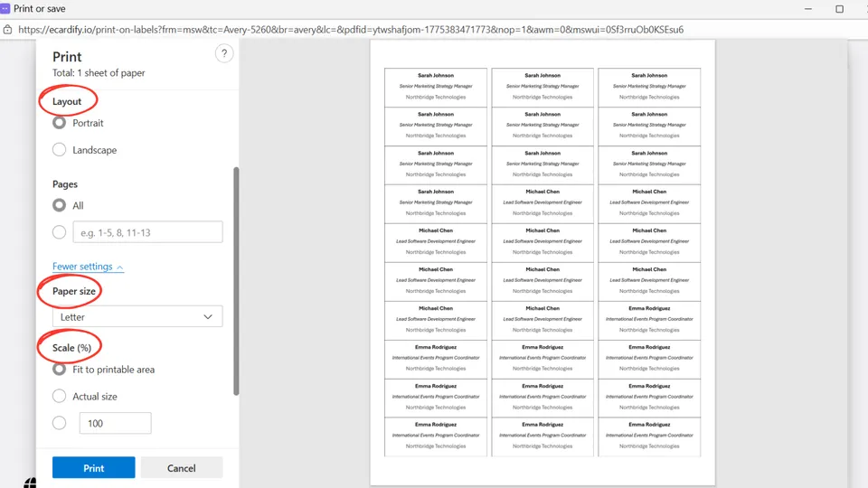Click the page range input field
The image size is (868, 488).
(x=147, y=232)
